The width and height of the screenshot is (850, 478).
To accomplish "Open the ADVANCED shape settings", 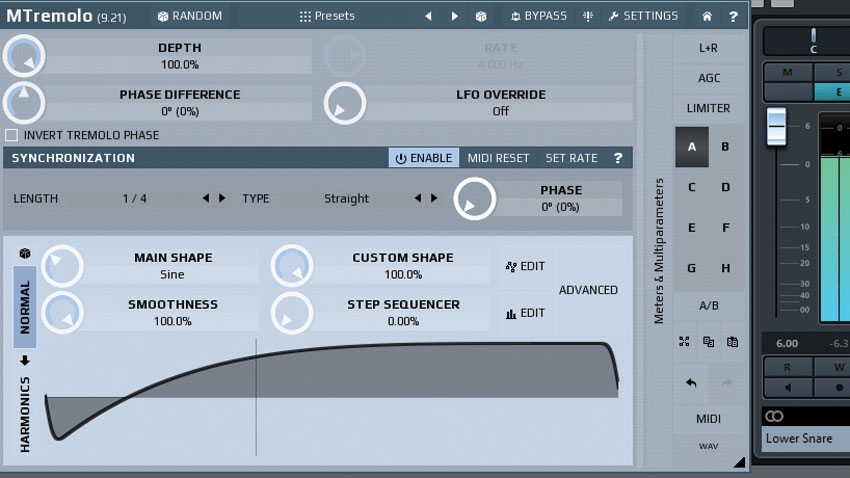I will coord(588,290).
